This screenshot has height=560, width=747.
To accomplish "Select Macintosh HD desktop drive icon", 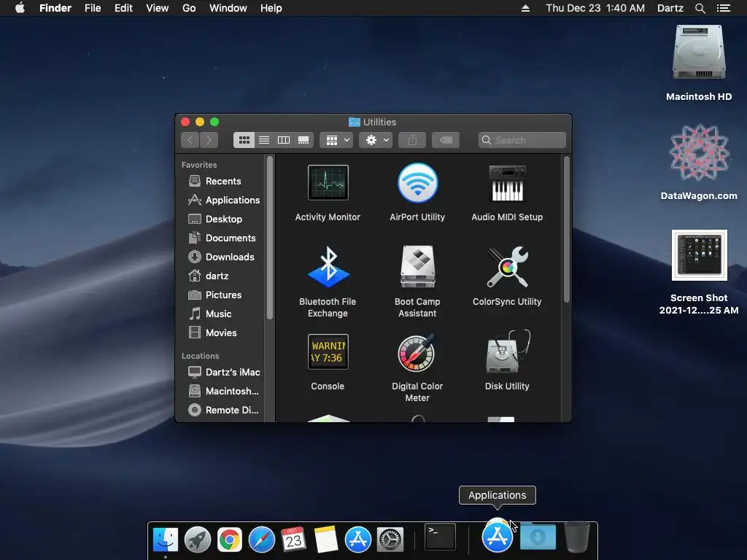I will (699, 52).
